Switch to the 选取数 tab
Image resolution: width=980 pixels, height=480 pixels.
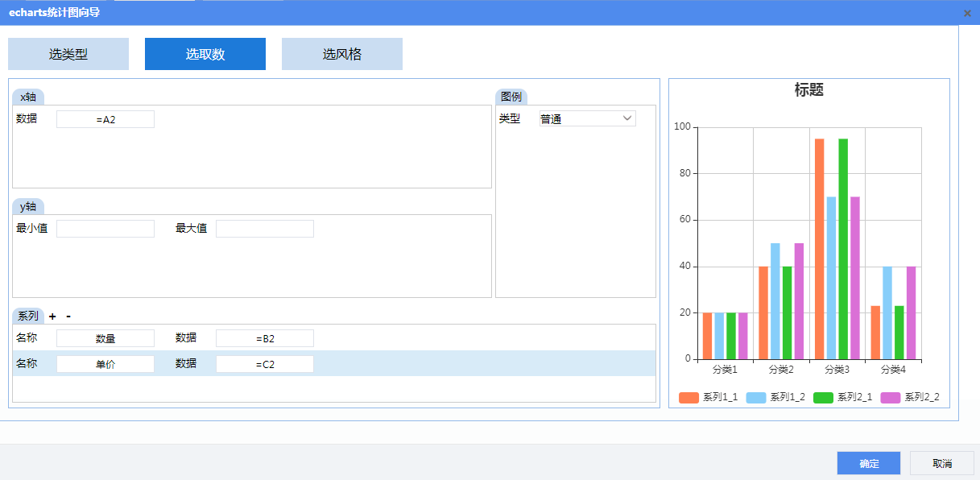tap(205, 54)
